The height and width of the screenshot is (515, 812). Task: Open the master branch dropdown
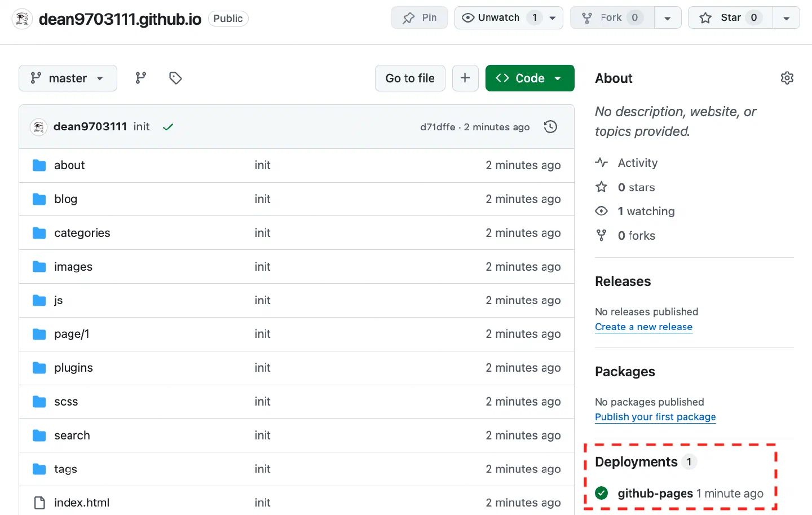click(x=68, y=78)
